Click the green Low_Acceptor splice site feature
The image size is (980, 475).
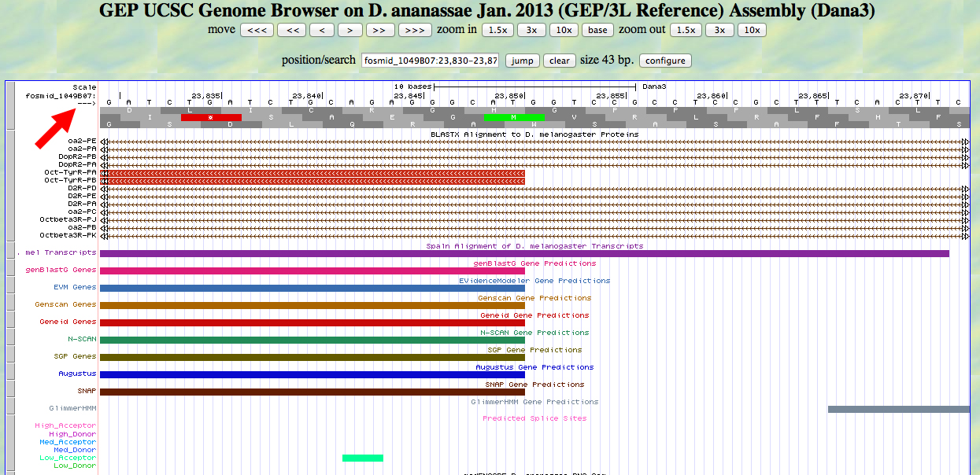coord(363,458)
